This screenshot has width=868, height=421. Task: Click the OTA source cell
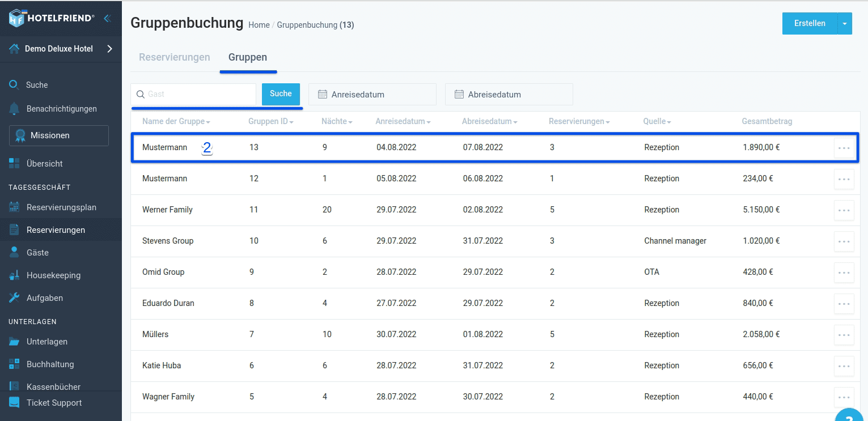coord(652,272)
